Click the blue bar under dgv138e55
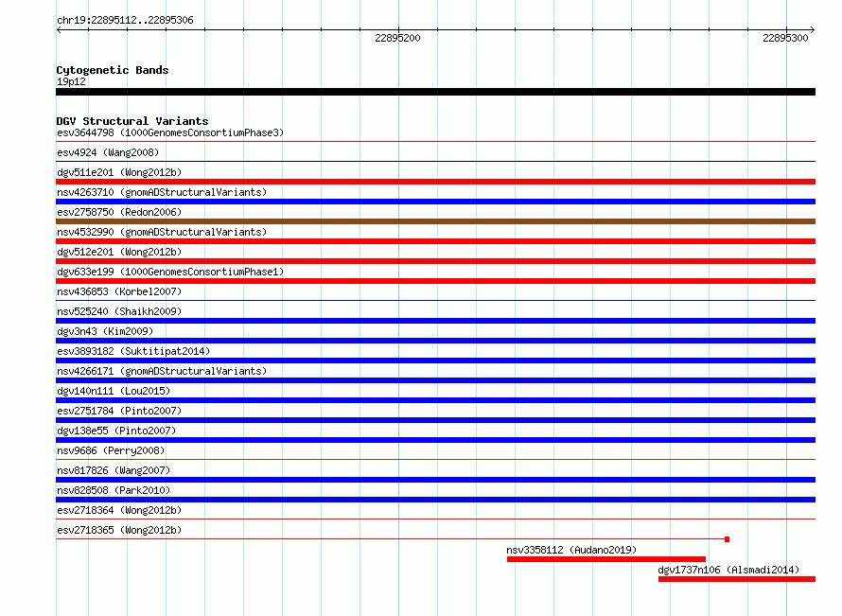 pos(435,440)
